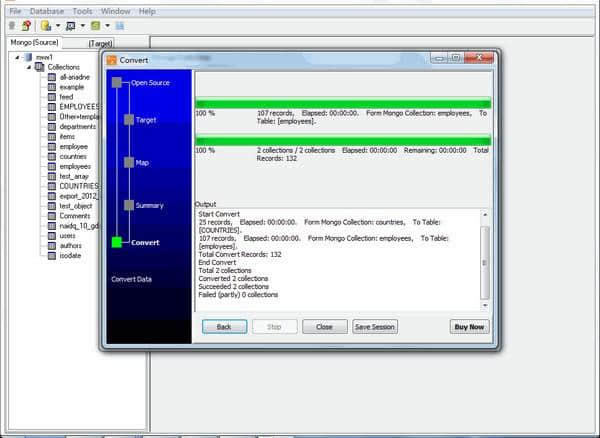
Task: Click the Back button
Action: tap(224, 326)
